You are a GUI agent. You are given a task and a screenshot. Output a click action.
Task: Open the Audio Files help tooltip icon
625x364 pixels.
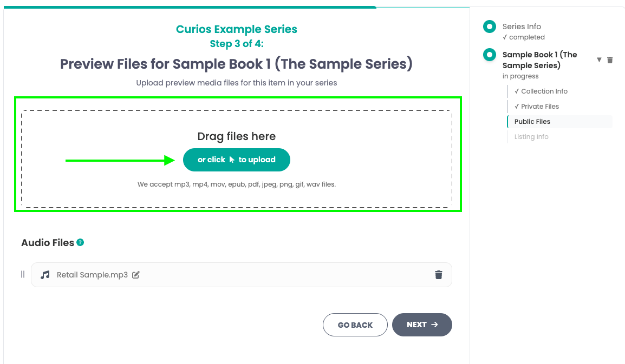(80, 242)
